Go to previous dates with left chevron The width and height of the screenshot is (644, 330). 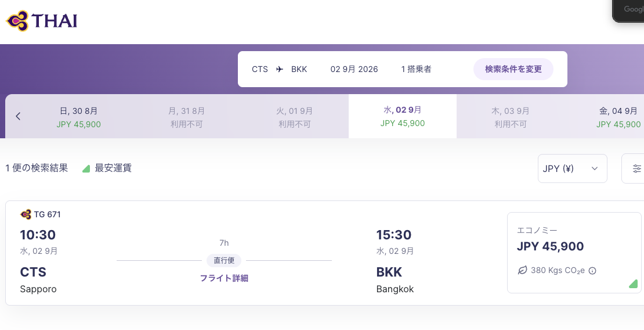tap(18, 116)
